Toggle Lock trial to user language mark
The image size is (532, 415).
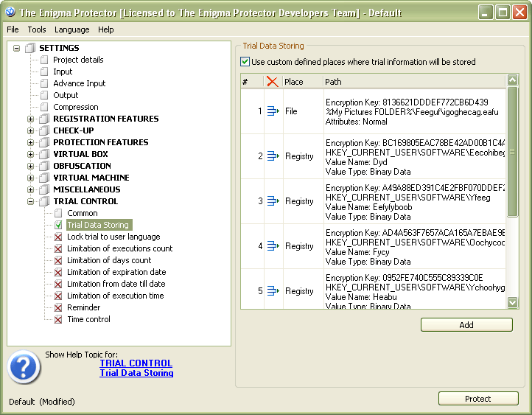[58, 237]
